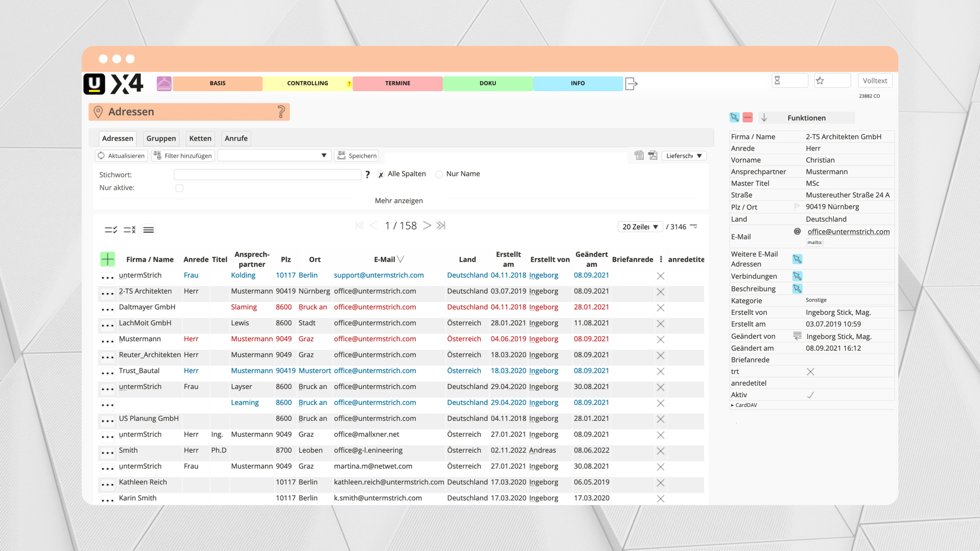Click the Aktualisieren button
980x551 pixels.
coord(121,156)
